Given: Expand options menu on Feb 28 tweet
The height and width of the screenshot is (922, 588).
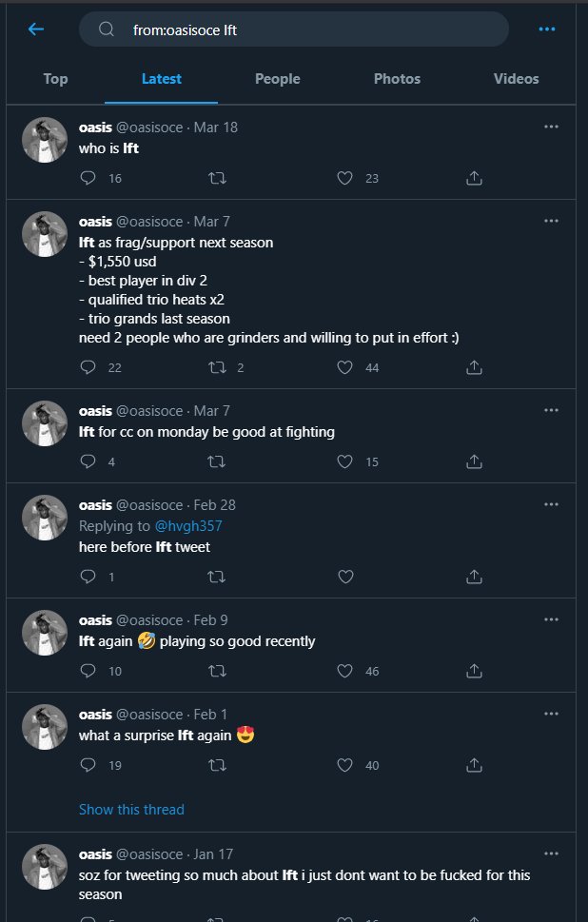Looking at the screenshot, I should [551, 504].
